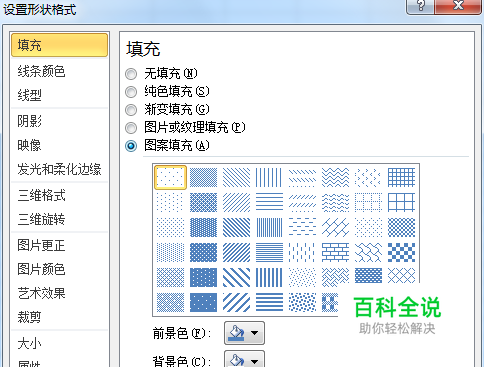This screenshot has width=484, height=367.
Task: Select the dark horizontal thick bars pattern
Action: pos(269,302)
